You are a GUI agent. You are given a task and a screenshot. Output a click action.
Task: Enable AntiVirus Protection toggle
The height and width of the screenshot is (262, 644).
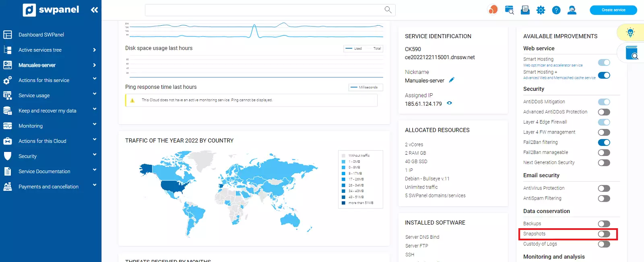(x=604, y=188)
